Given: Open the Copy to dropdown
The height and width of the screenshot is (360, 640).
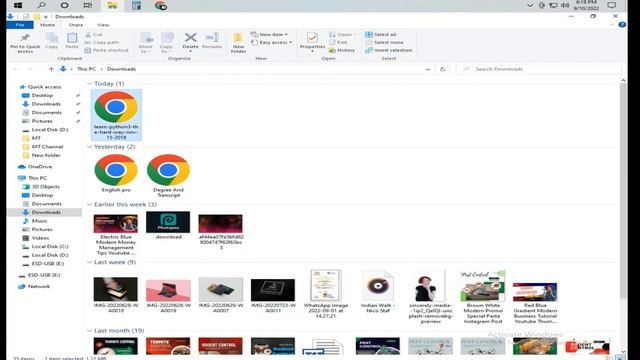Looking at the screenshot, I should tap(166, 43).
